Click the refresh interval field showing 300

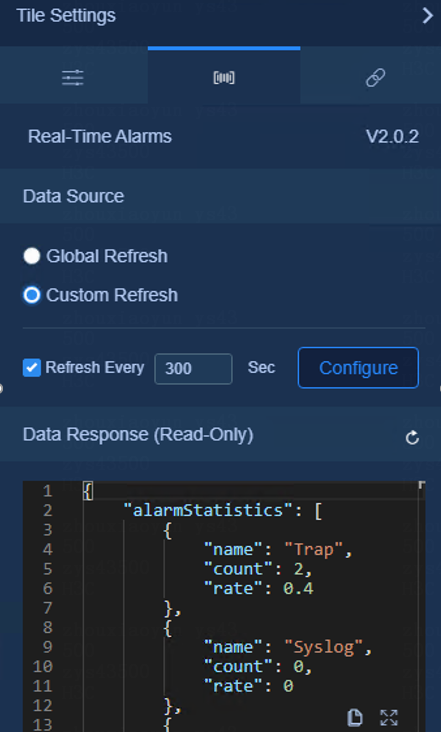click(193, 369)
